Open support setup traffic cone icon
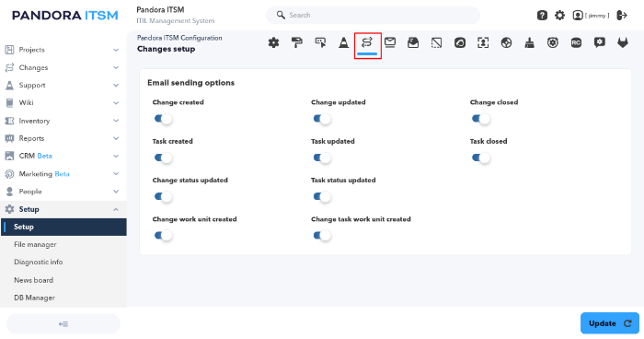The height and width of the screenshot is (339, 644). point(343,42)
